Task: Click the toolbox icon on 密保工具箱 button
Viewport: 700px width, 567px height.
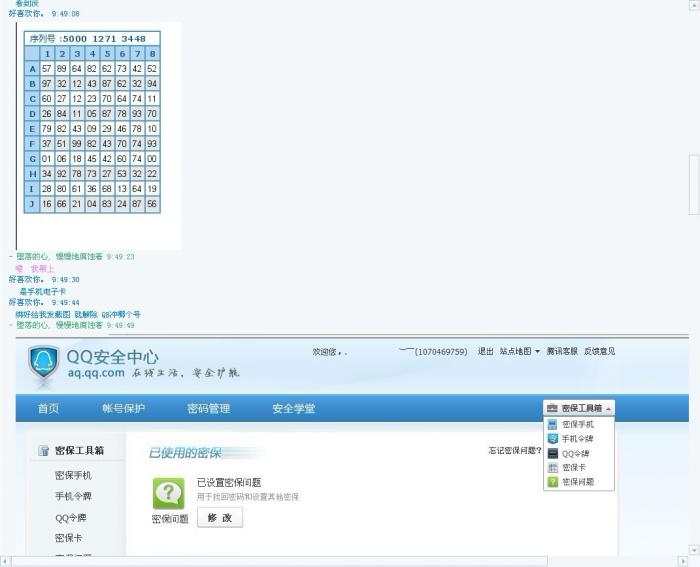Action: [x=552, y=408]
